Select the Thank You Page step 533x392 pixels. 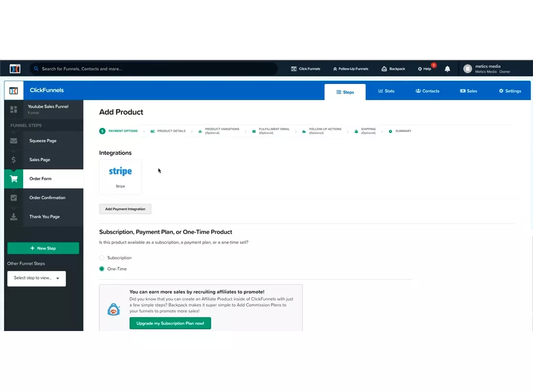click(x=44, y=216)
